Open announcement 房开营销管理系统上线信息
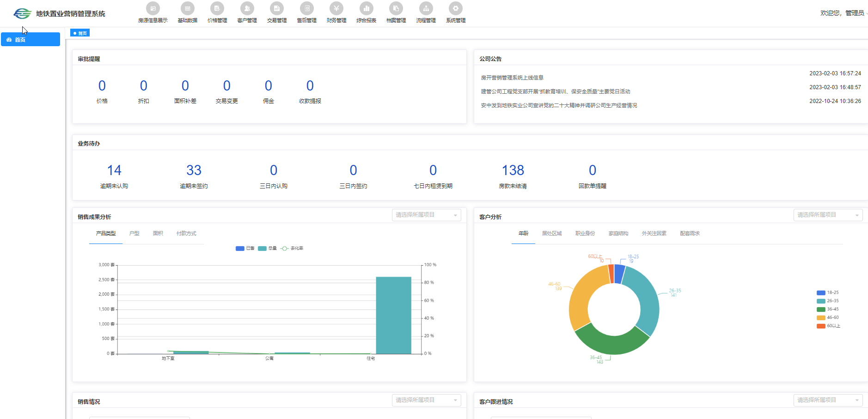 click(x=512, y=78)
